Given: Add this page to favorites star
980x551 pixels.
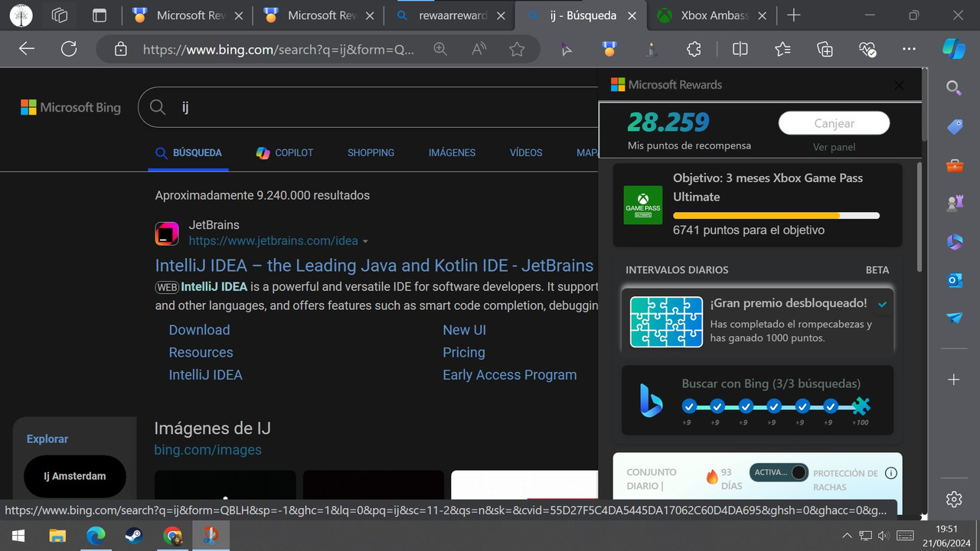Looking at the screenshot, I should [x=517, y=49].
